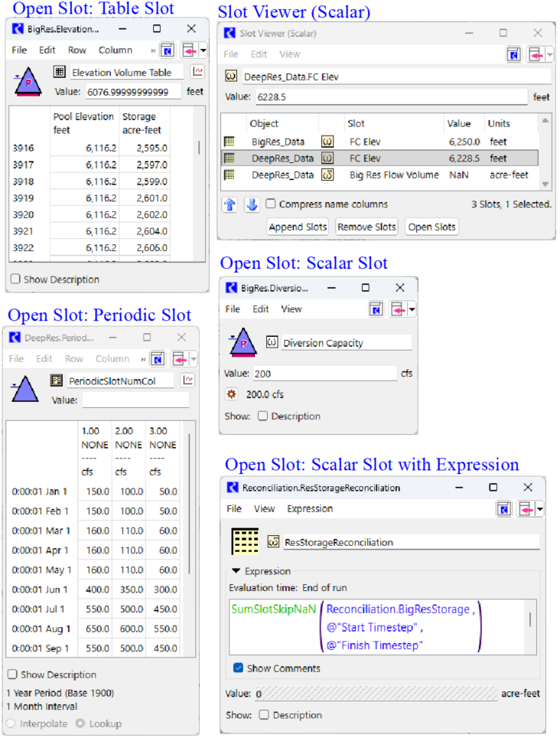Image resolution: width=560 pixels, height=738 pixels.
Task: Collapse the Expression section triangle
Action: [236, 571]
